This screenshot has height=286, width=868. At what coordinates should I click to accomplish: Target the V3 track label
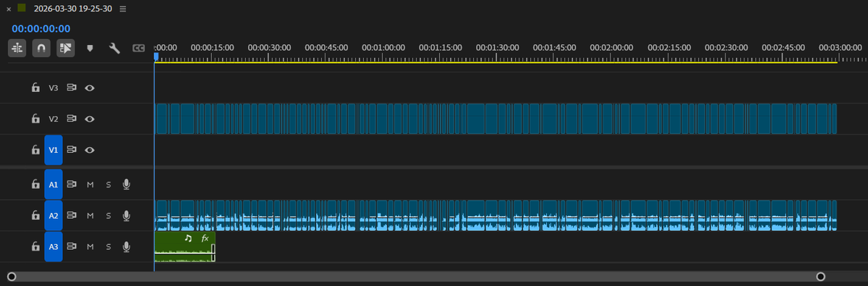point(54,88)
